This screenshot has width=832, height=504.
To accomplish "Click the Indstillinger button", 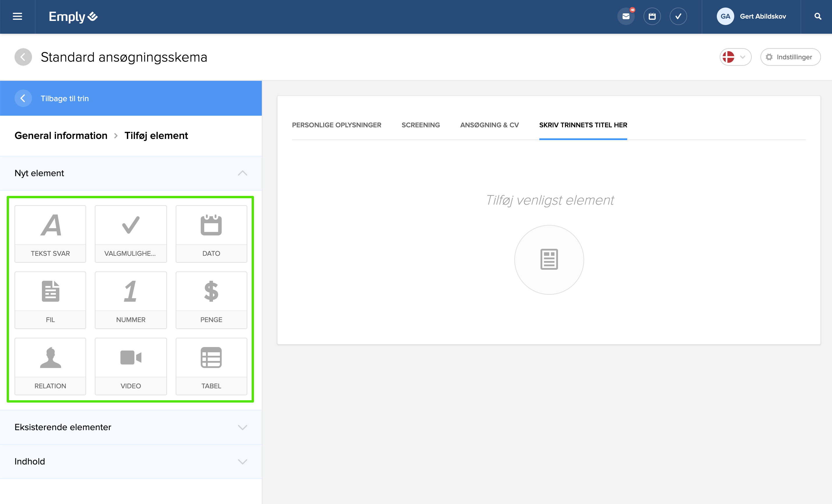I will [x=790, y=57].
